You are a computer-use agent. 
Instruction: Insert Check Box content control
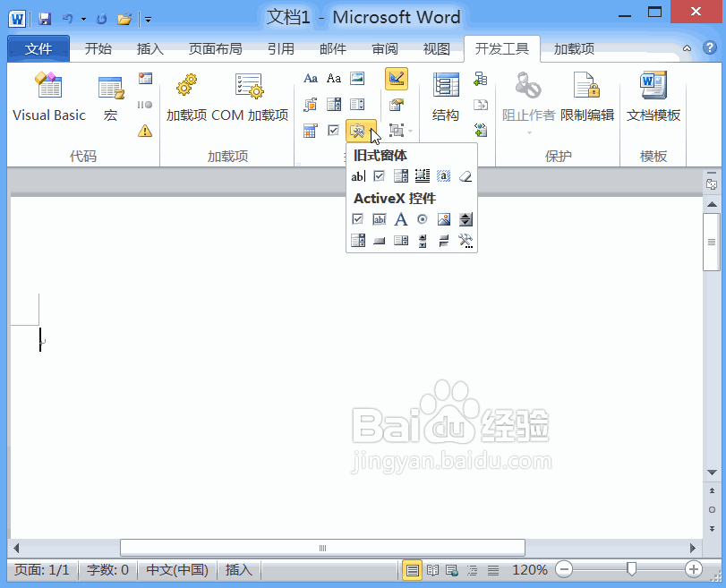334,131
